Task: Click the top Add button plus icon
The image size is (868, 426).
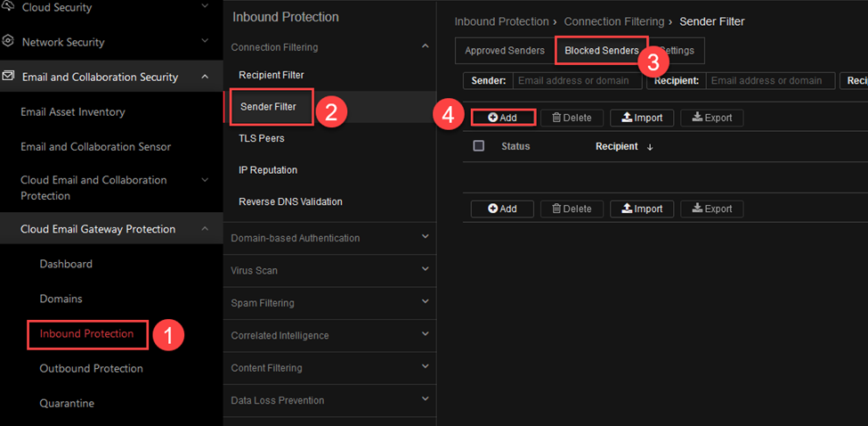Action: click(492, 118)
